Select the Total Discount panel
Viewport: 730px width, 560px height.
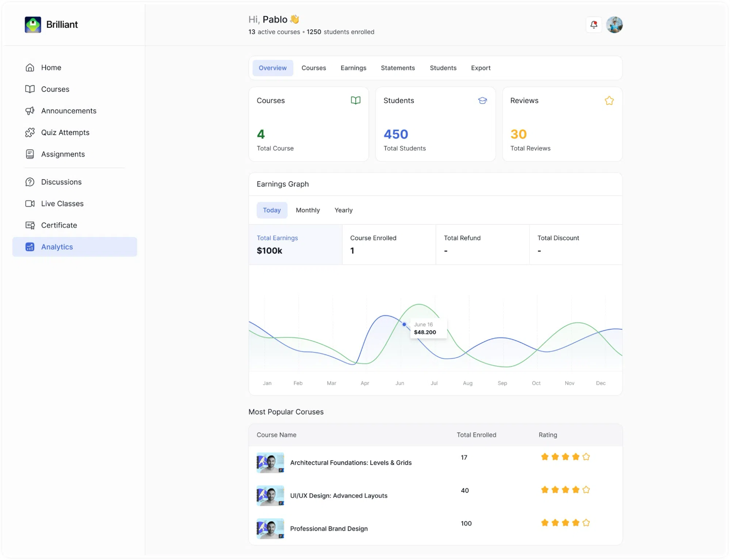(576, 245)
